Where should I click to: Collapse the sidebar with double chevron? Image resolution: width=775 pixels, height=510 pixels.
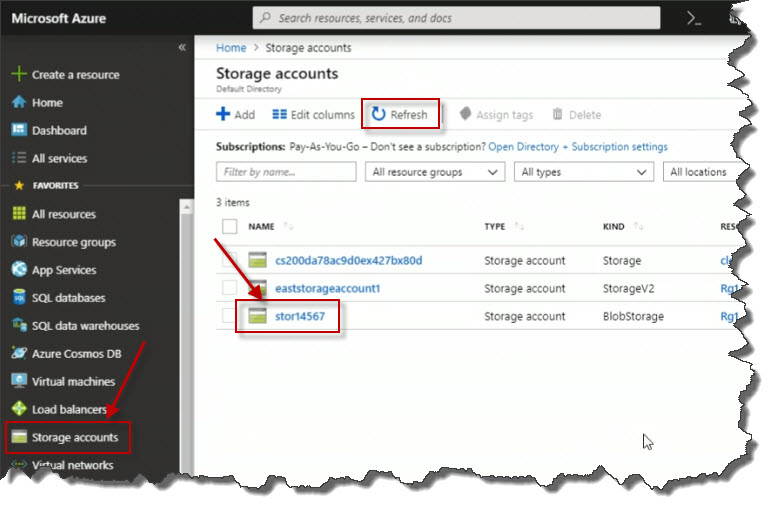(x=182, y=47)
